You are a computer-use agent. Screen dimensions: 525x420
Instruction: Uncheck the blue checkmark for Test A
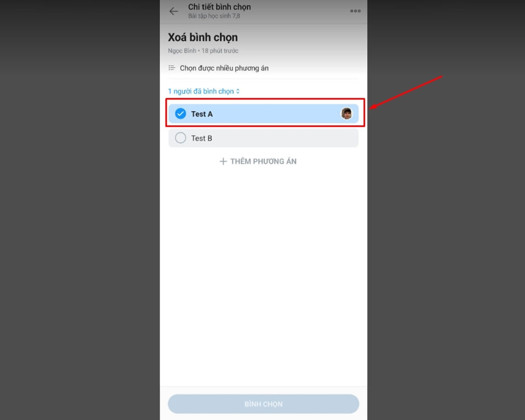180,114
